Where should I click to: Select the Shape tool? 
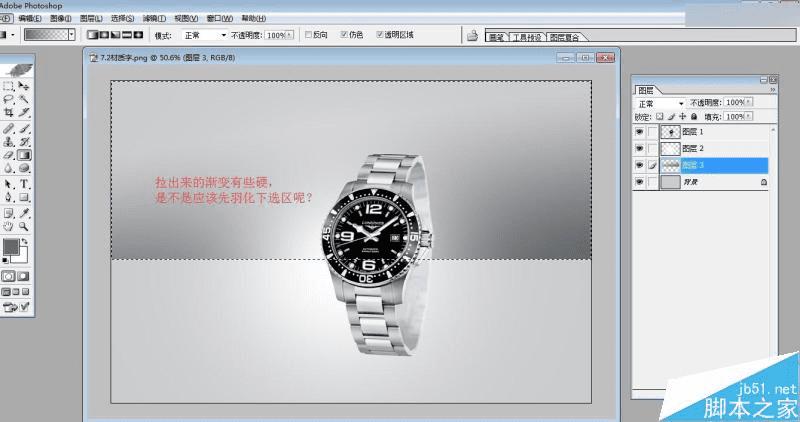pyautogui.click(x=24, y=197)
